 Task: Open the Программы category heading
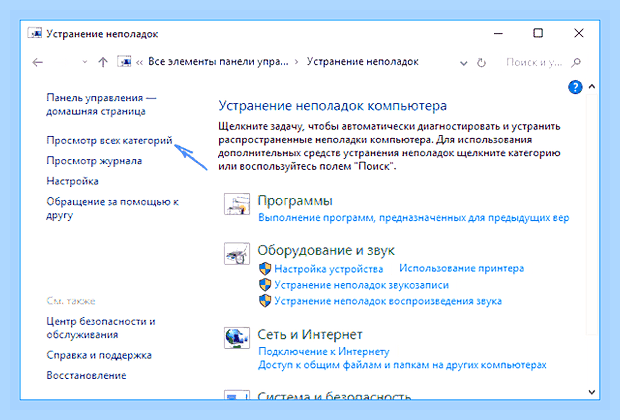pos(295,201)
